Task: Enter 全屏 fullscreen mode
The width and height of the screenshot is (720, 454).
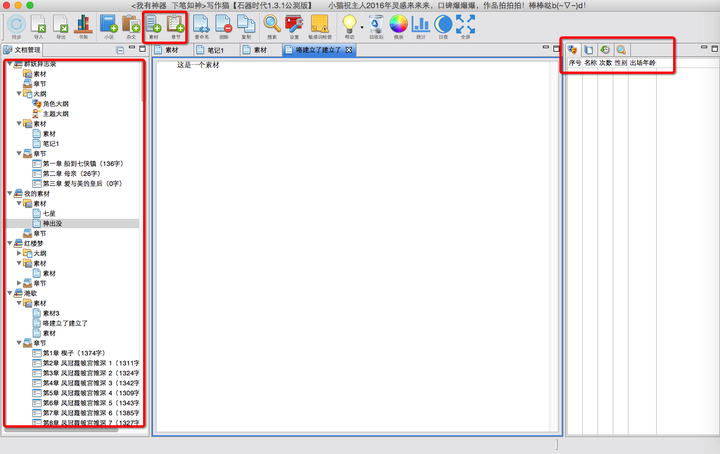Action: [x=465, y=27]
